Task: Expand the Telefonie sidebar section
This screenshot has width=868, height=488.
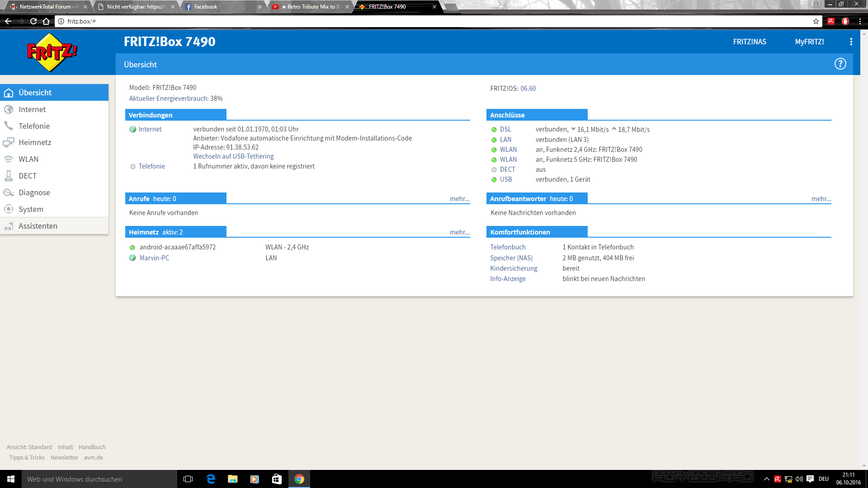Action: 34,126
